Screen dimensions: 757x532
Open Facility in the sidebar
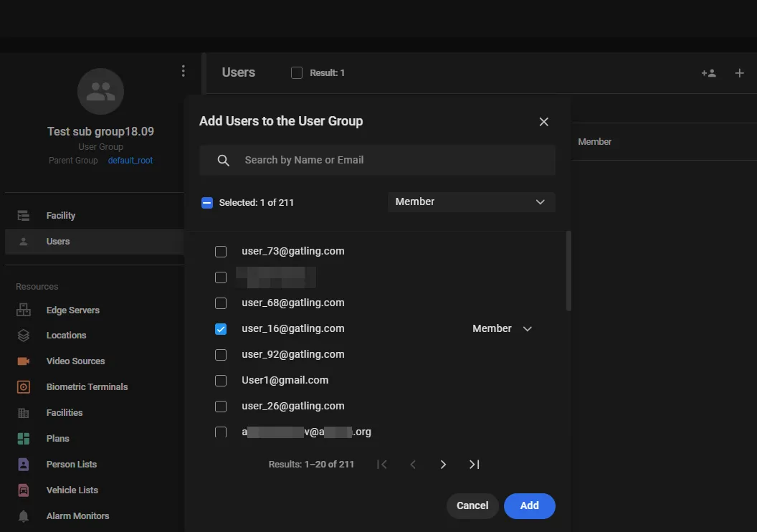(x=94, y=215)
